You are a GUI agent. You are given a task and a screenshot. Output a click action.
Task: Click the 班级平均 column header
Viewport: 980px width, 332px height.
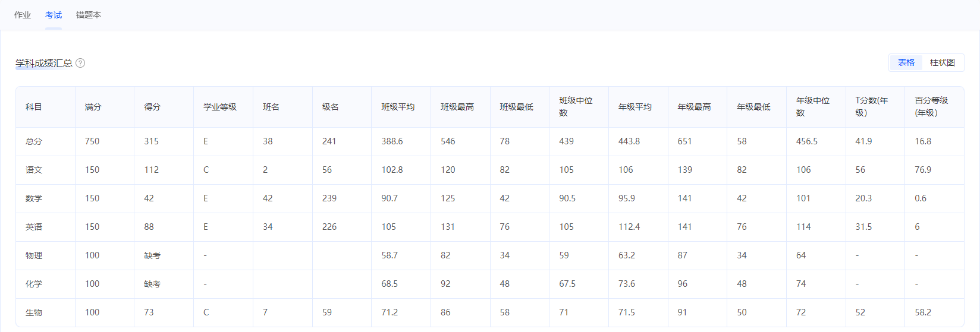pos(398,107)
